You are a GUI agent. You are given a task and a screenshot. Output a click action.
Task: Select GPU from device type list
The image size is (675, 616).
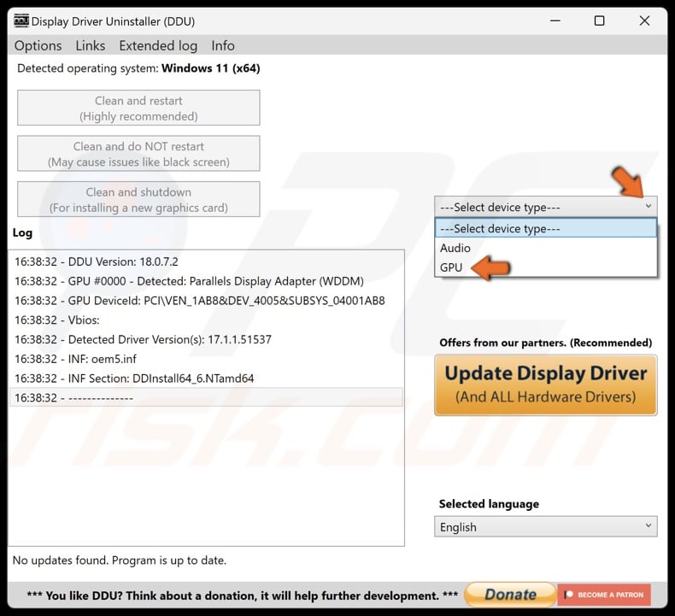[546, 267]
